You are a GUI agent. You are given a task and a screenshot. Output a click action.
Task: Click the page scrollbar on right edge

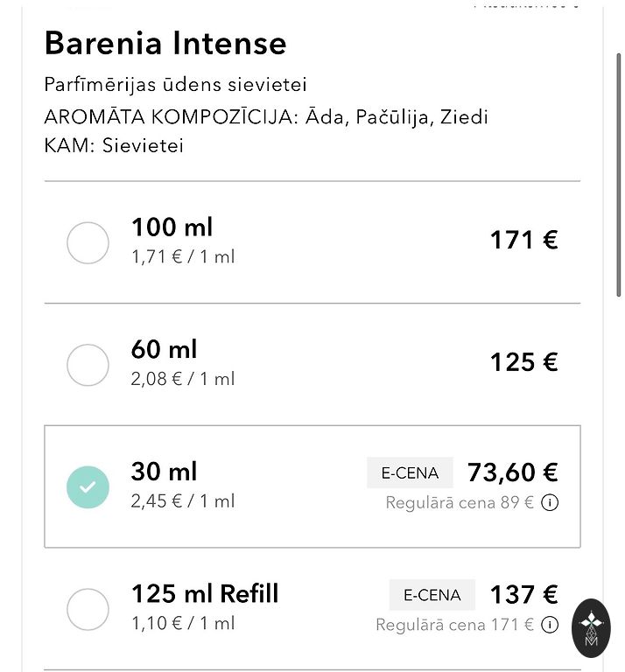[x=619, y=175]
